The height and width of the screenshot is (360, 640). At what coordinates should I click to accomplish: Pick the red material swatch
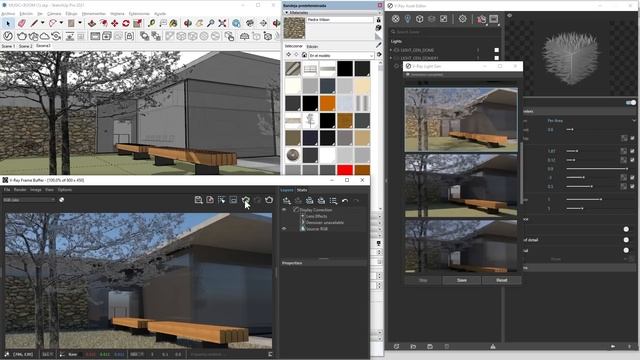point(345,170)
